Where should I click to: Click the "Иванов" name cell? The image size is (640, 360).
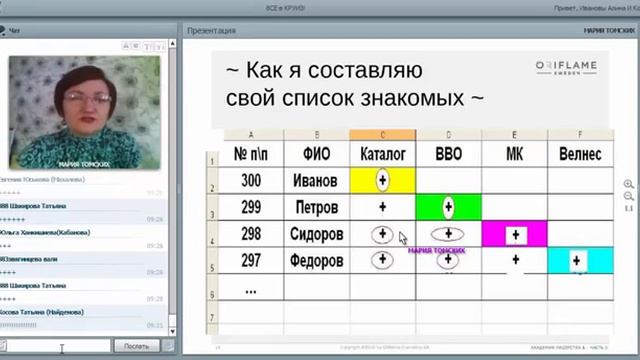317,180
